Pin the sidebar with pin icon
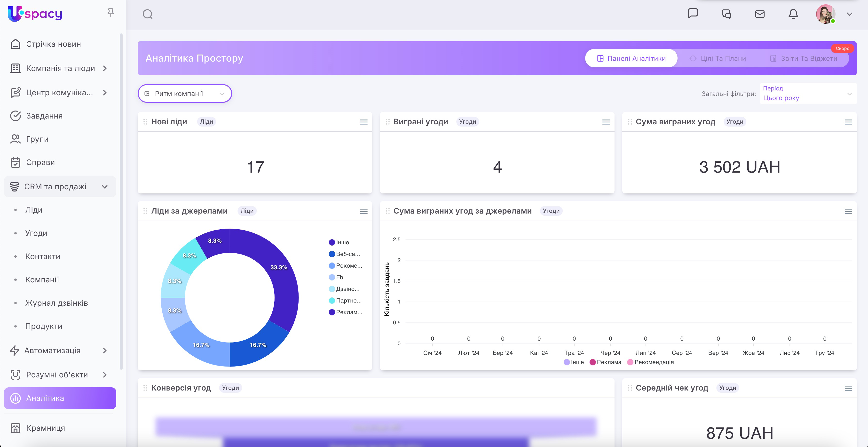 (110, 13)
